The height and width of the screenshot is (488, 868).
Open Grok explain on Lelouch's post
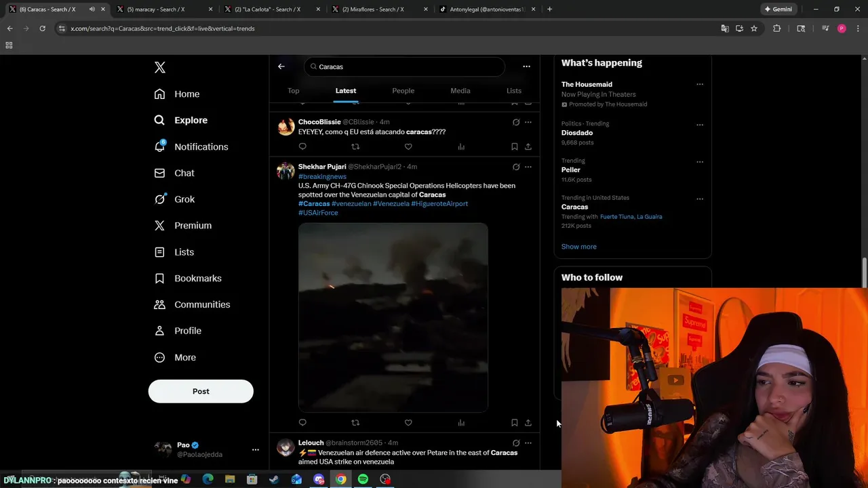coord(516,443)
